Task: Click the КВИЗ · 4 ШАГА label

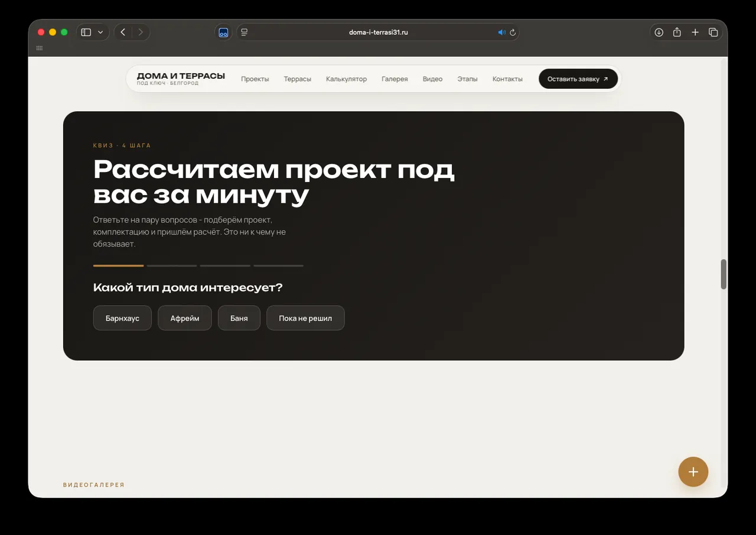Action: tap(122, 145)
